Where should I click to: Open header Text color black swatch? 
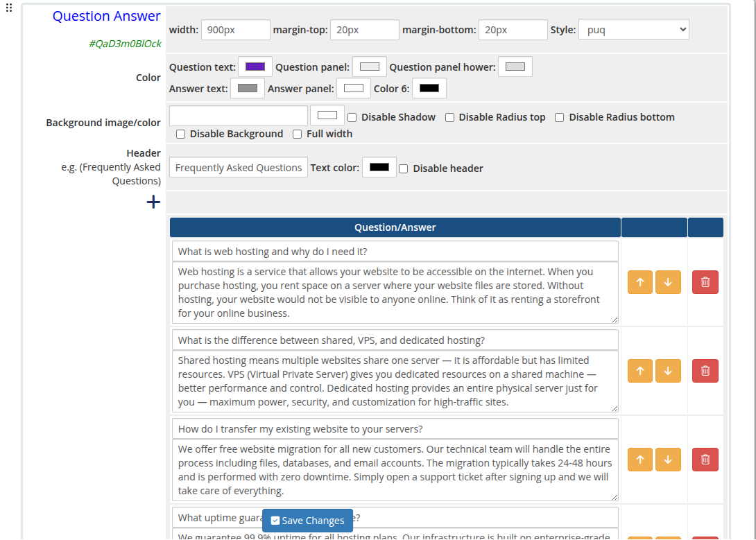[x=379, y=167]
